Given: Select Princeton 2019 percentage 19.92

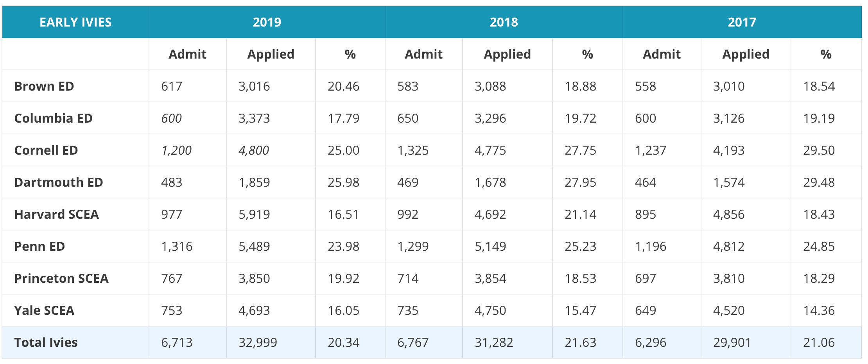Looking at the screenshot, I should click(343, 278).
